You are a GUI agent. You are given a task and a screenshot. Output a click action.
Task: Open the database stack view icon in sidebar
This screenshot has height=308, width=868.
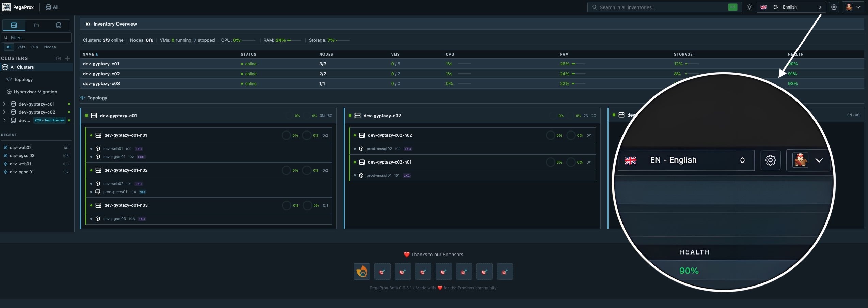click(x=59, y=25)
